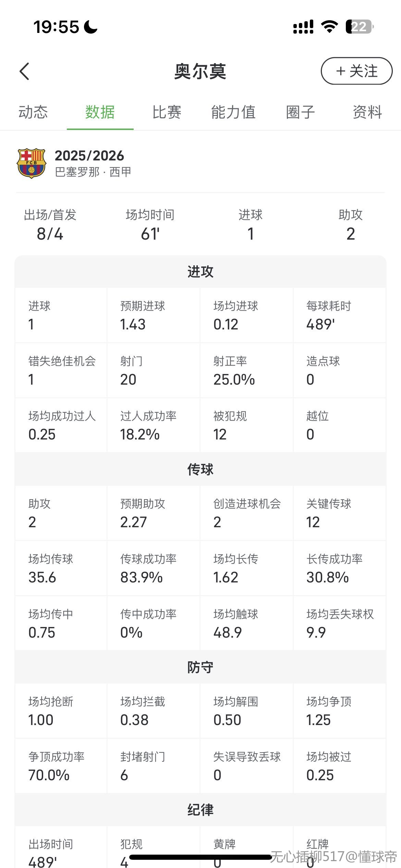401x868 pixels.
Task: Open the 资料 tab
Action: [x=367, y=112]
